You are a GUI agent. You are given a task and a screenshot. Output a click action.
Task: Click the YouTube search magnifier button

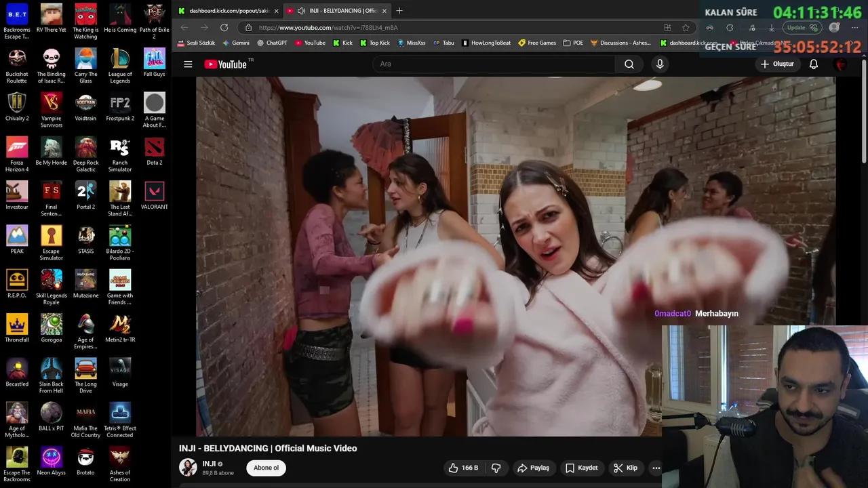[x=629, y=64]
